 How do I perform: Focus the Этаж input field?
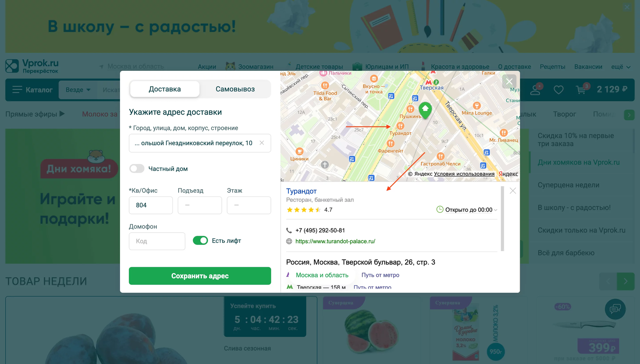[249, 205]
